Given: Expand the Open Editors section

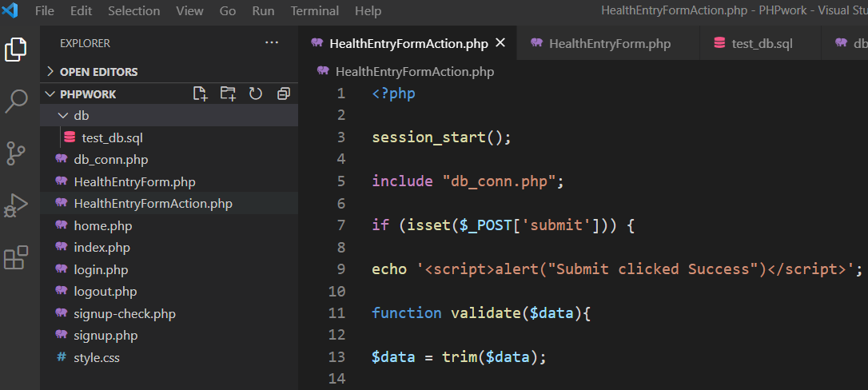Looking at the screenshot, I should [50, 71].
